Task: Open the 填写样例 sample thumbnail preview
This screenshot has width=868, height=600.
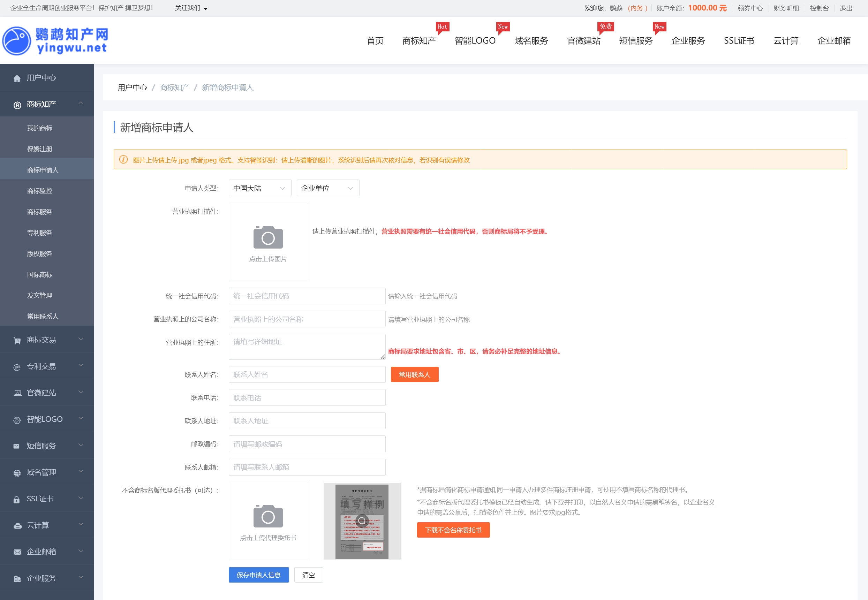Action: pos(362,521)
